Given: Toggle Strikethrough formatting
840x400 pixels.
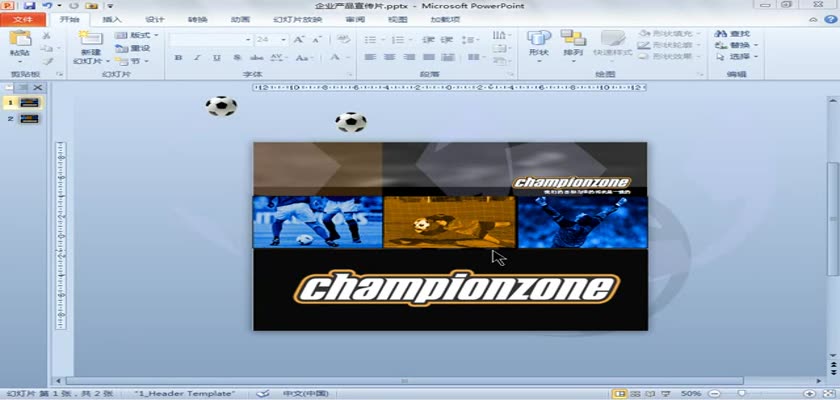Looking at the screenshot, I should pos(257,58).
